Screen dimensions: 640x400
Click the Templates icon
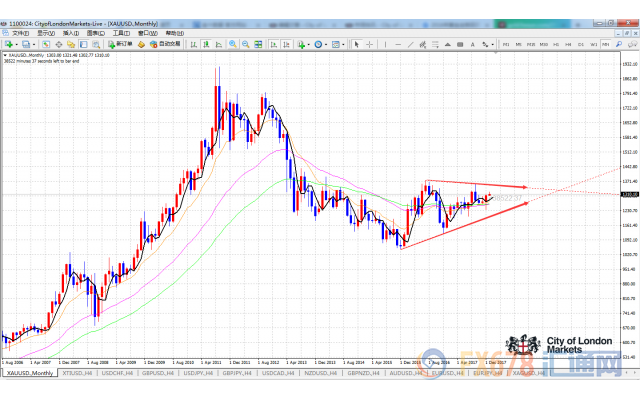tap(336, 44)
